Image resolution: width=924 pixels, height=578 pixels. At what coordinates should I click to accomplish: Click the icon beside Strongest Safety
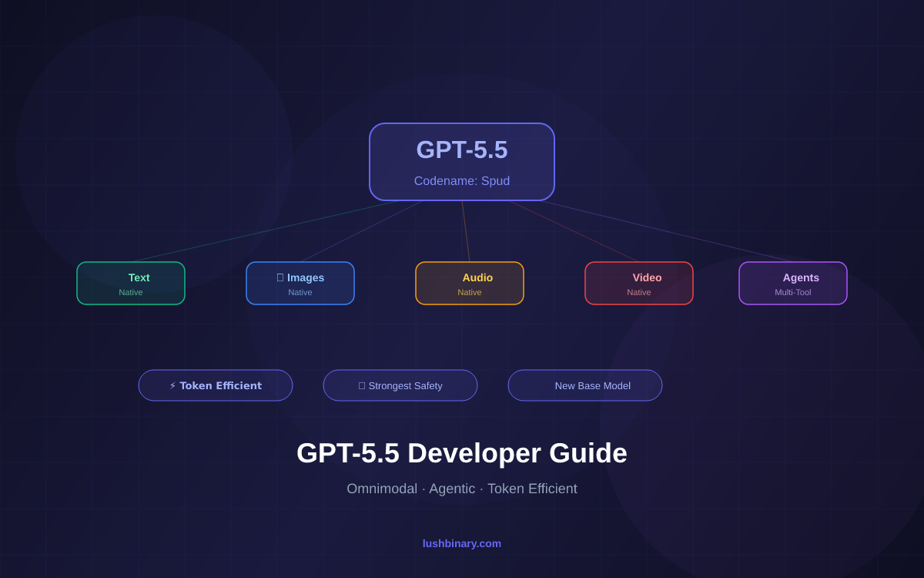pos(362,385)
